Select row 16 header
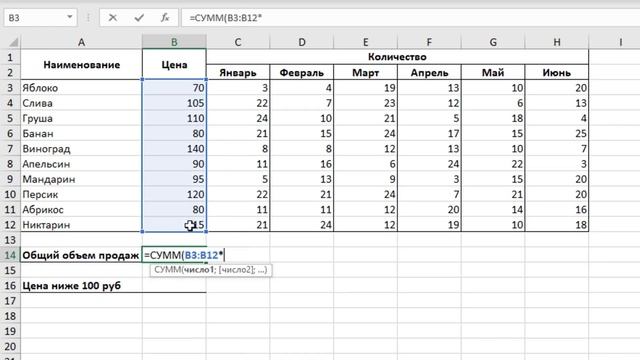The height and width of the screenshot is (360, 640). click(x=10, y=286)
